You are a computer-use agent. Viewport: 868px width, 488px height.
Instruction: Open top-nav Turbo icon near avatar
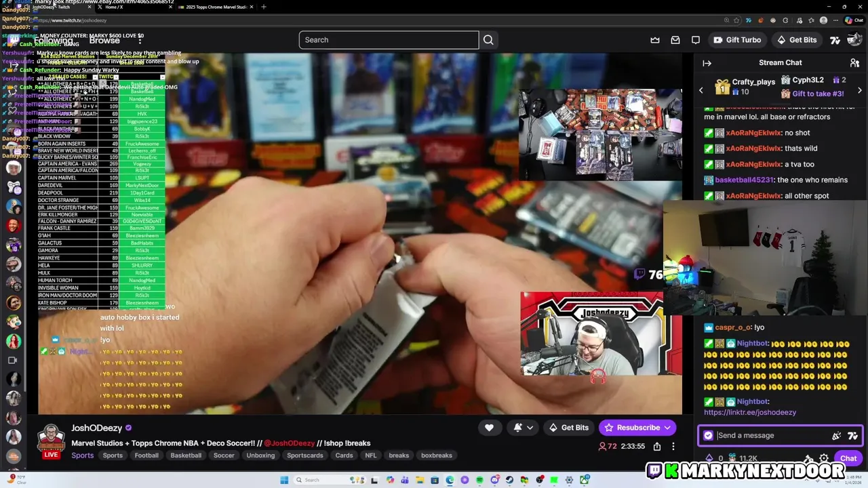coord(835,40)
